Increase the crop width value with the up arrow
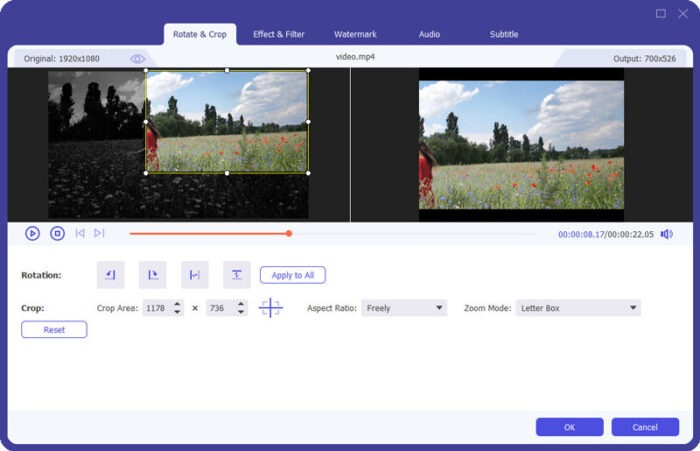This screenshot has width=700, height=451. 177,304
